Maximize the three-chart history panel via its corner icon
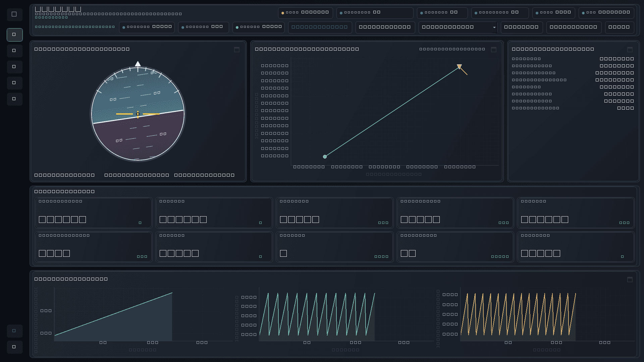Screen dimensions: 644x362 pyautogui.click(x=630, y=280)
